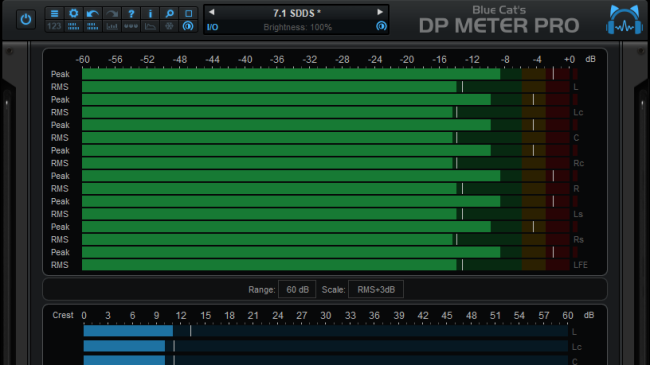Go to previous preset with left arrow

click(212, 12)
